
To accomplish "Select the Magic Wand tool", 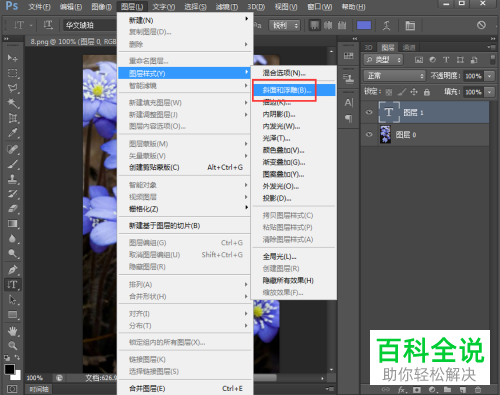I will click(12, 103).
